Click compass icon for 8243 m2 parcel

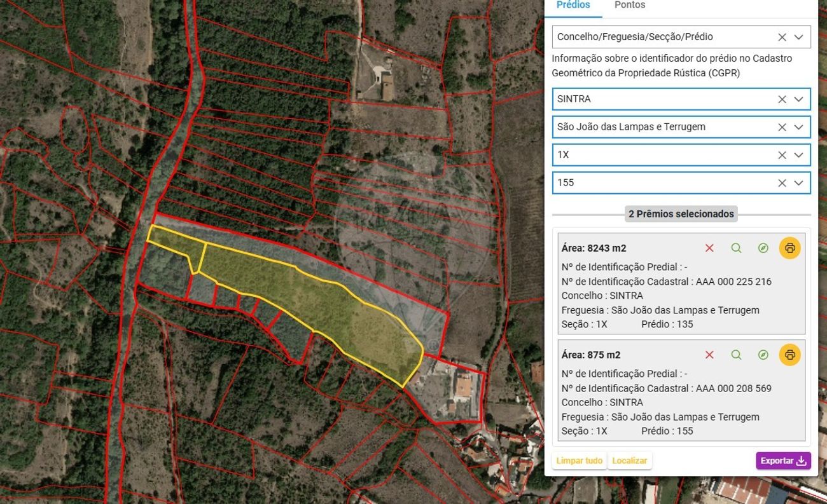[x=763, y=248]
